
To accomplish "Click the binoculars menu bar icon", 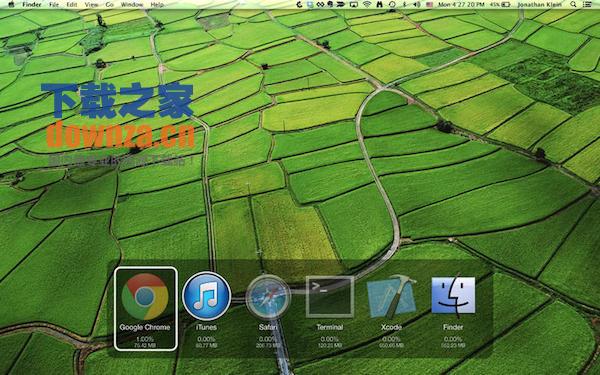I will [x=380, y=5].
